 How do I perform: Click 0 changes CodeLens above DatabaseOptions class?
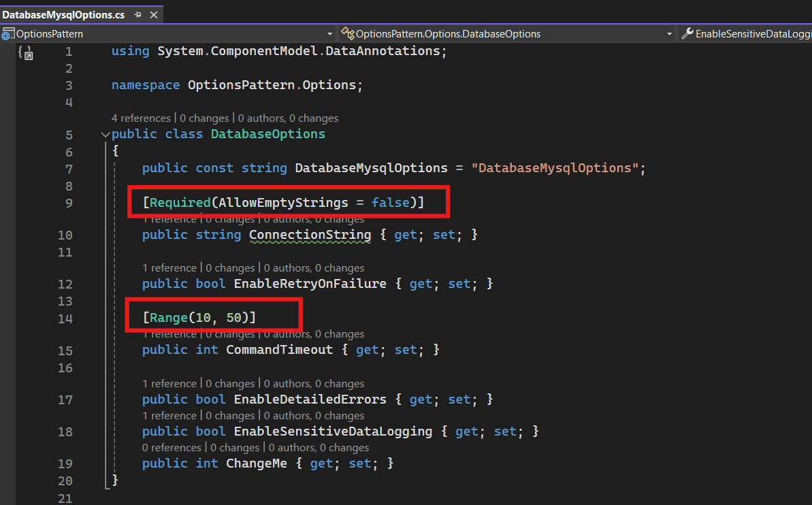click(204, 118)
